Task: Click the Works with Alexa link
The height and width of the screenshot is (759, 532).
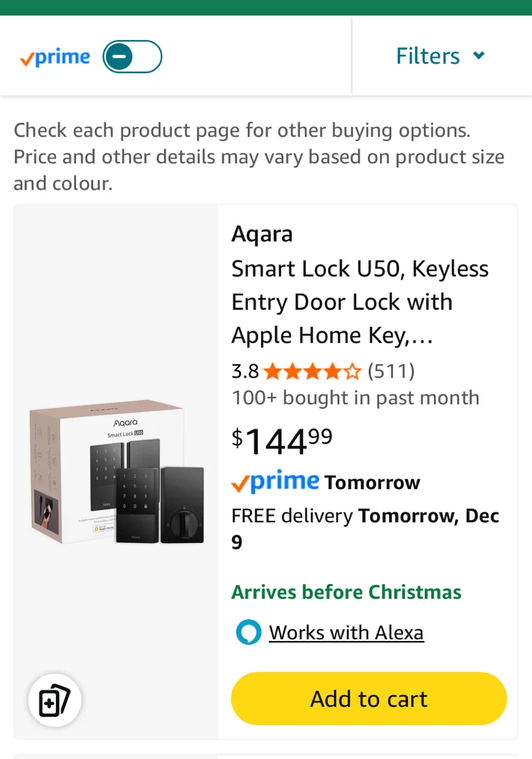Action: point(346,632)
